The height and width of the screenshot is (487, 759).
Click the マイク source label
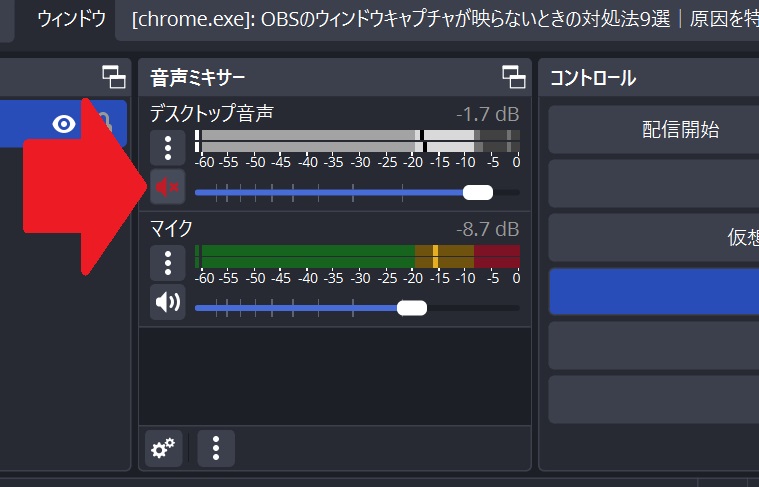pyautogui.click(x=171, y=228)
